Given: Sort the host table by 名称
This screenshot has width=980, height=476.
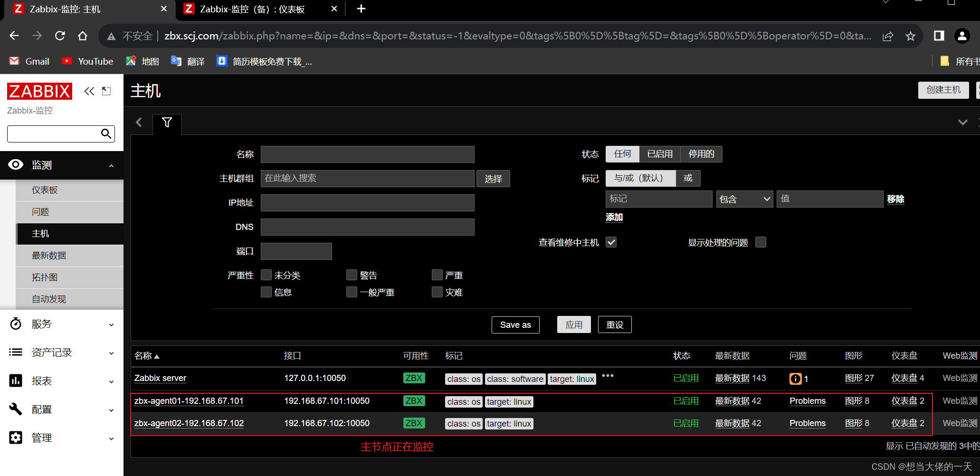Looking at the screenshot, I should point(147,356).
